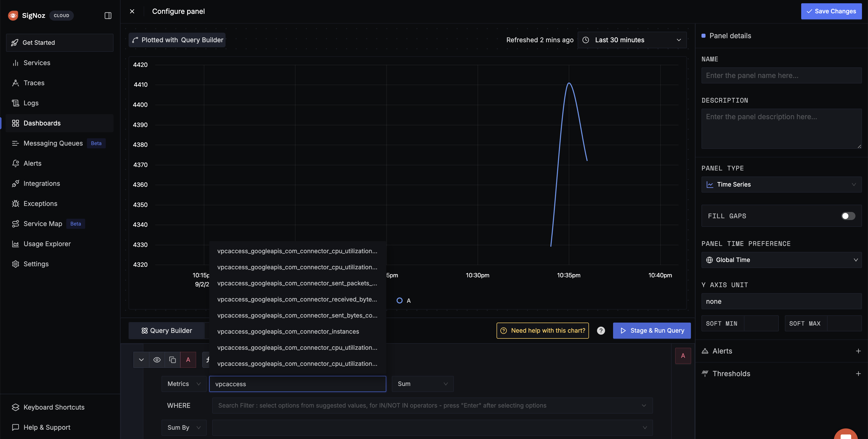
Task: Click Stage & Run Query button
Action: pyautogui.click(x=652, y=331)
